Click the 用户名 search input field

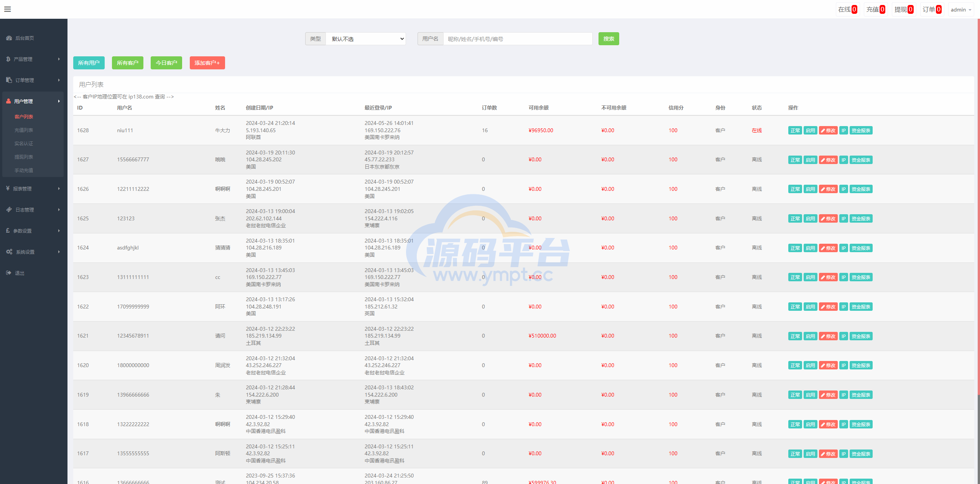(518, 39)
